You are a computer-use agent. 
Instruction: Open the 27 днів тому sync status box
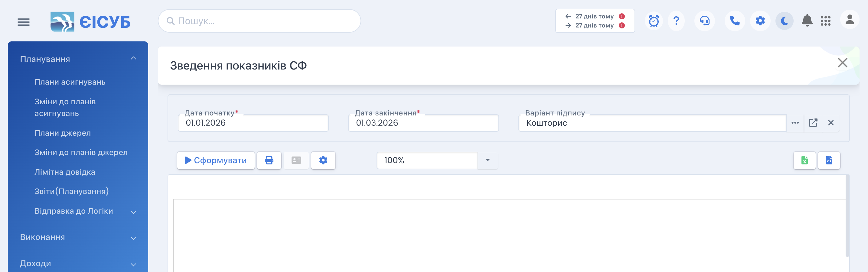[595, 21]
